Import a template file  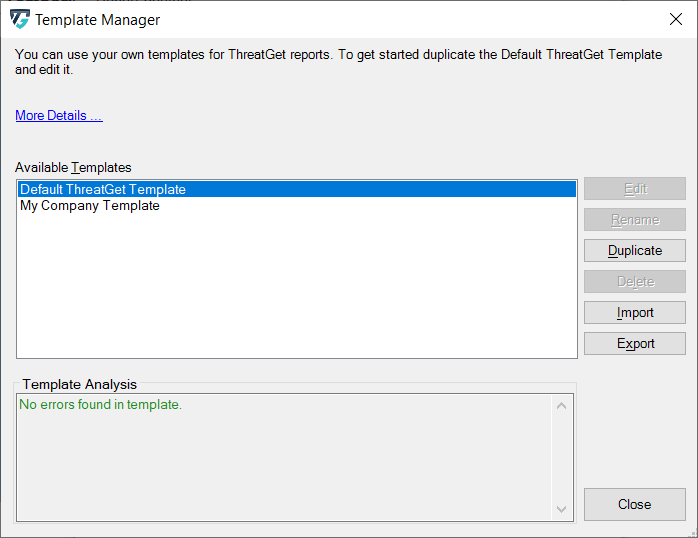[x=635, y=312]
